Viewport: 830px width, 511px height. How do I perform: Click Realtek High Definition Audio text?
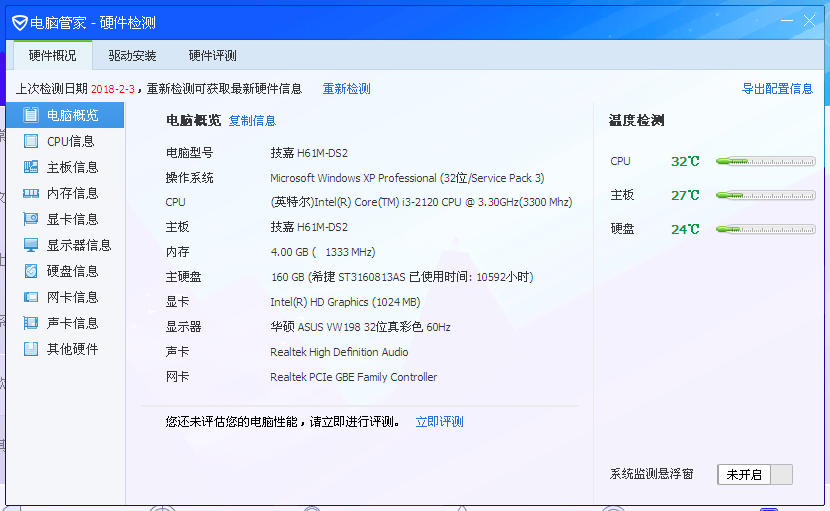[339, 352]
